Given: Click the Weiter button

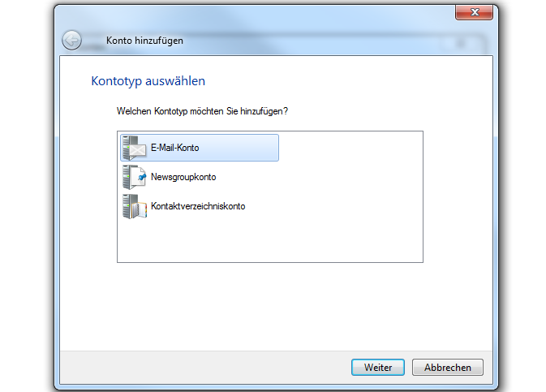Looking at the screenshot, I should [x=378, y=368].
